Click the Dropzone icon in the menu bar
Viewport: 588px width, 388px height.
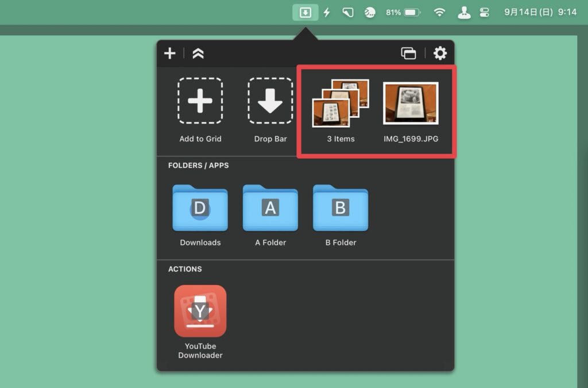coord(305,12)
